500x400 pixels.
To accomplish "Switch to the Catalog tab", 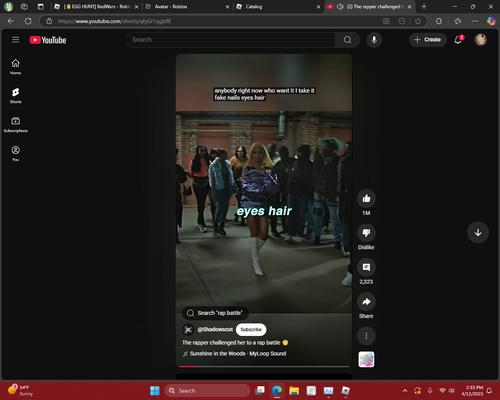I will 277,7.
